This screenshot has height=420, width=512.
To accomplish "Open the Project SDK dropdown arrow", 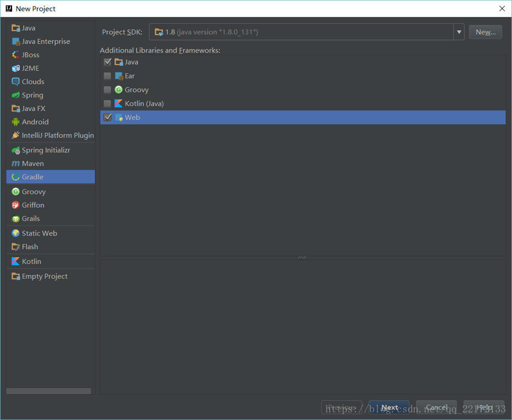I will [459, 32].
